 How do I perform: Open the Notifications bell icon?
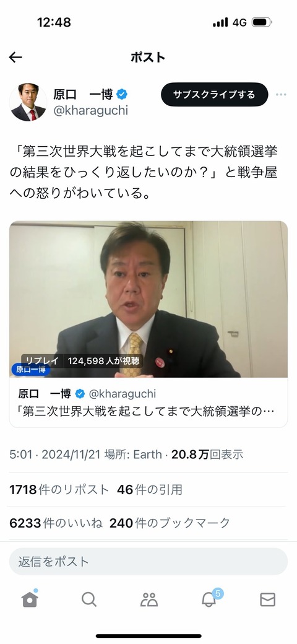click(210, 599)
